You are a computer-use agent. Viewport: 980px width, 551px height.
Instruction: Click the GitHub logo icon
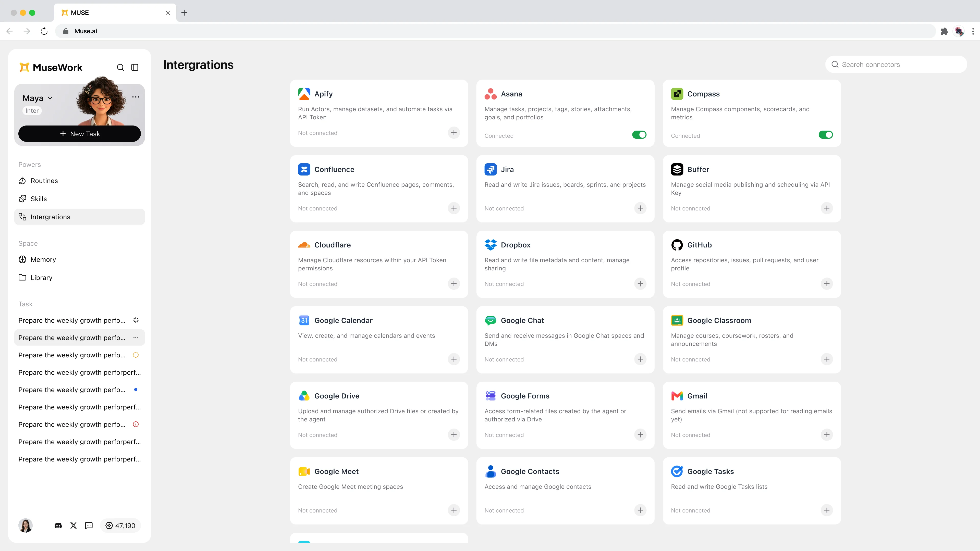[677, 245]
